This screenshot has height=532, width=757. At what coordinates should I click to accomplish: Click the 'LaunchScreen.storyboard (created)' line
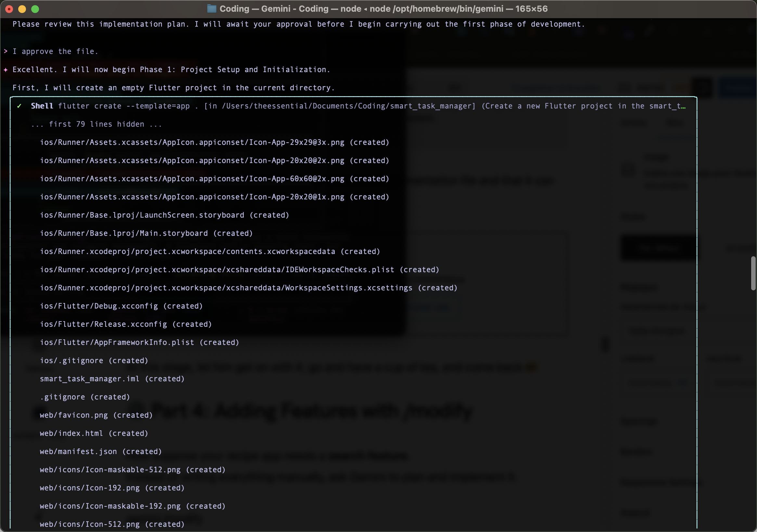[x=164, y=215]
